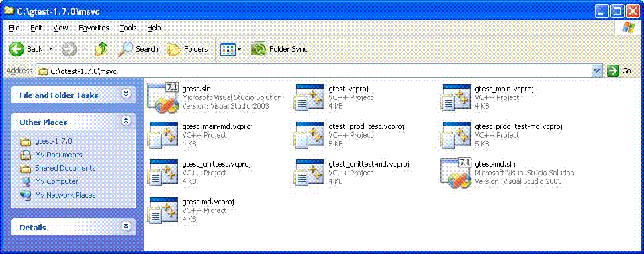The width and height of the screenshot is (644, 254).
Task: Collapse the Other Places panel
Action: pyautogui.click(x=126, y=121)
